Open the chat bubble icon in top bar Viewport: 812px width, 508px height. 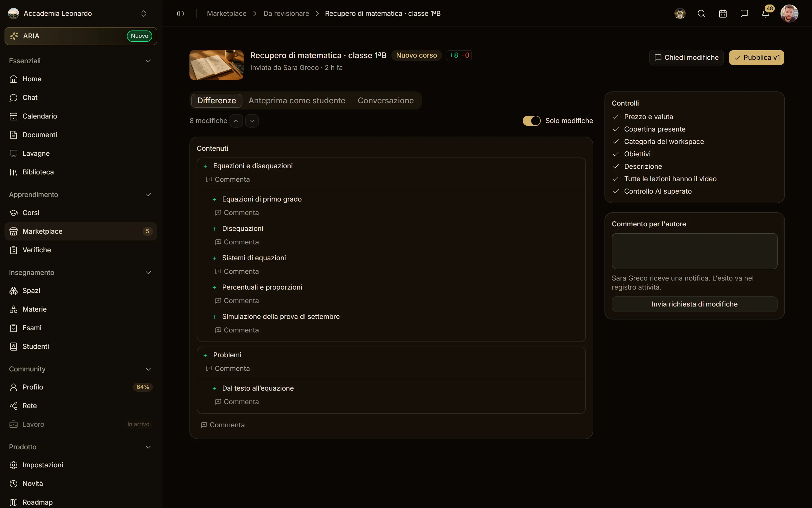pos(744,14)
